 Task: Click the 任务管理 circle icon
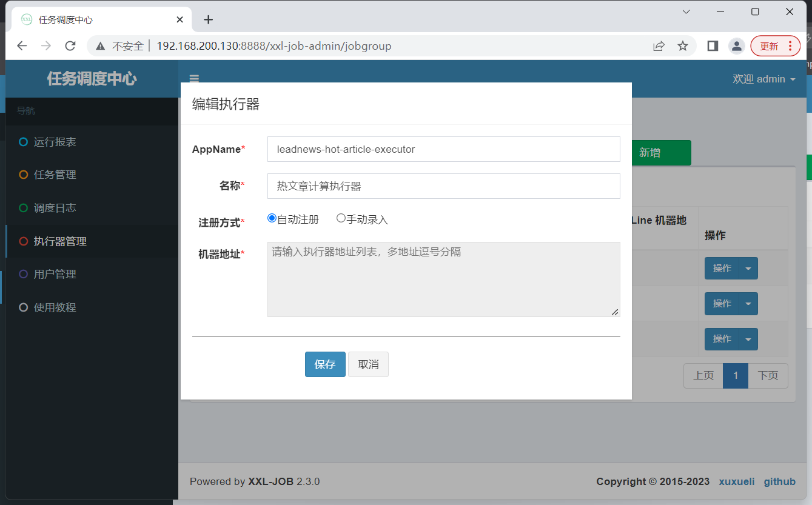point(24,175)
